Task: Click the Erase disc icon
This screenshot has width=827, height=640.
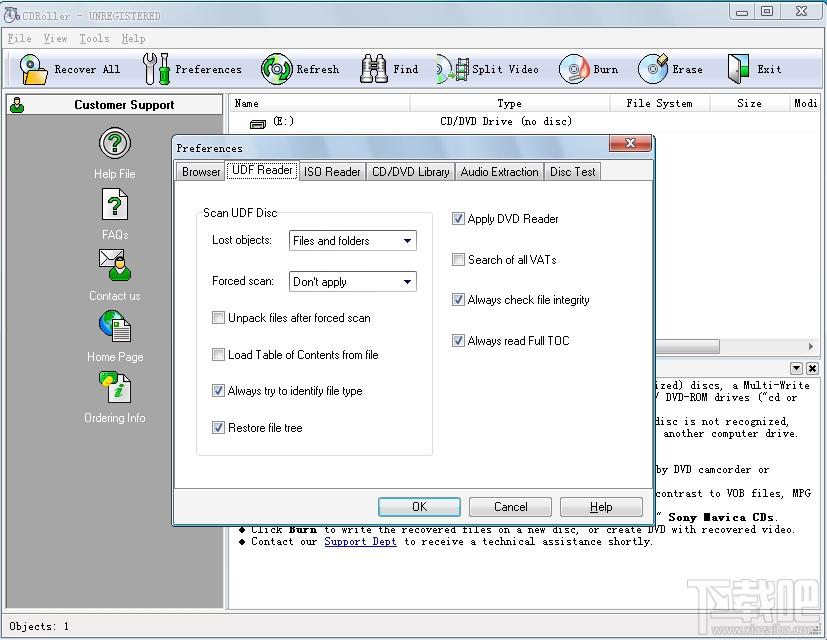Action: (x=653, y=69)
